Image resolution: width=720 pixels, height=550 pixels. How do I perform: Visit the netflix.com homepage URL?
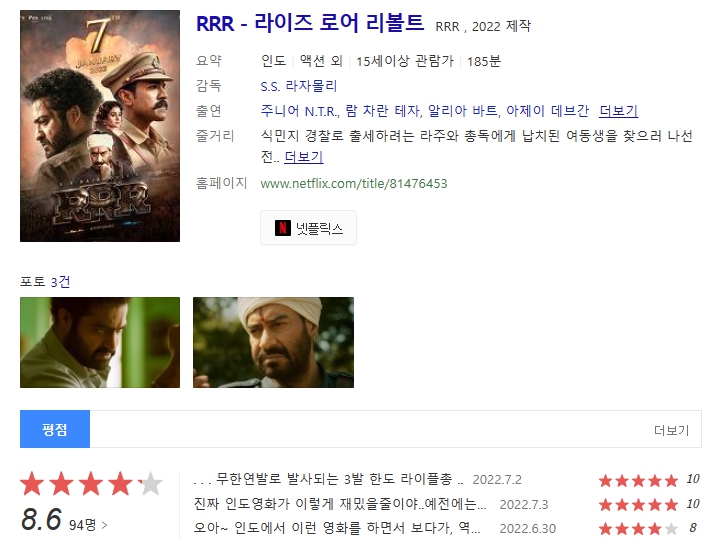[353, 183]
